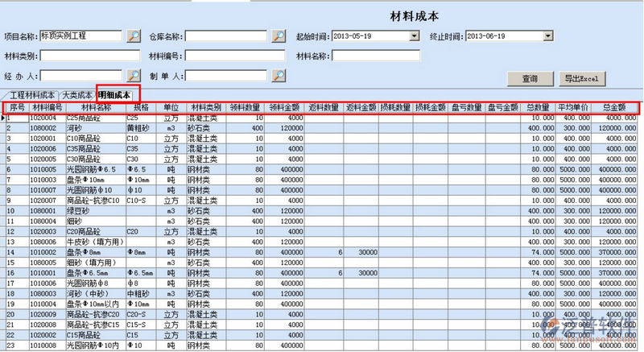644x352 pixels.
Task: Open the lookup icon next to 制单人
Action: click(x=278, y=76)
